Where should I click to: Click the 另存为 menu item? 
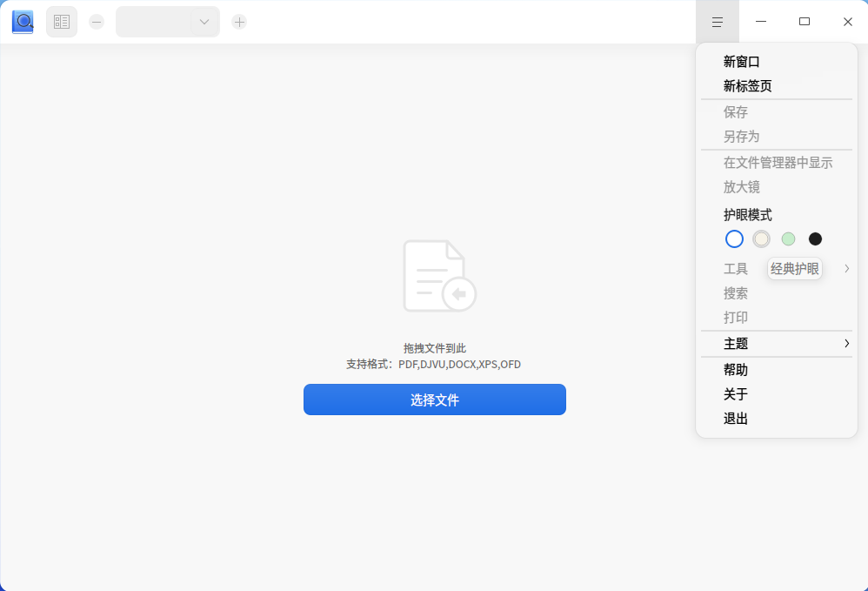click(776, 137)
